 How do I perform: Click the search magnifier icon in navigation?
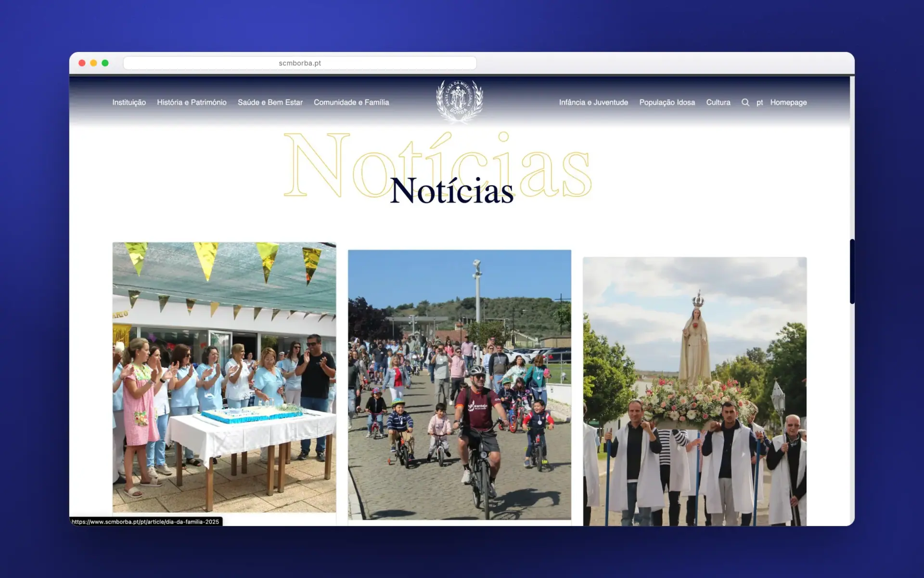745,103
